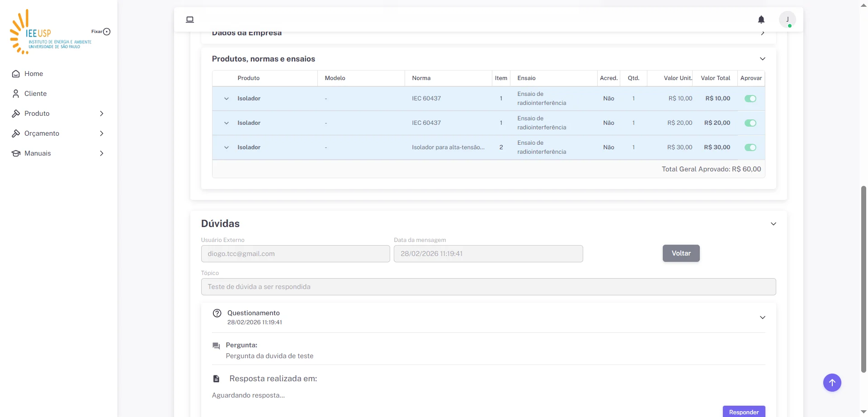
Task: Click the Data da mensagem field
Action: [x=488, y=254]
